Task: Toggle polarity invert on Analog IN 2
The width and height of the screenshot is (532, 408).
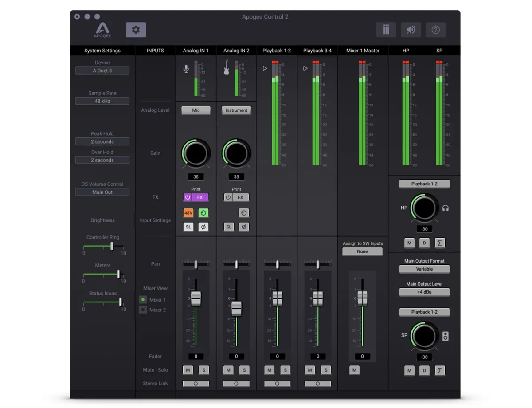Action: [244, 227]
